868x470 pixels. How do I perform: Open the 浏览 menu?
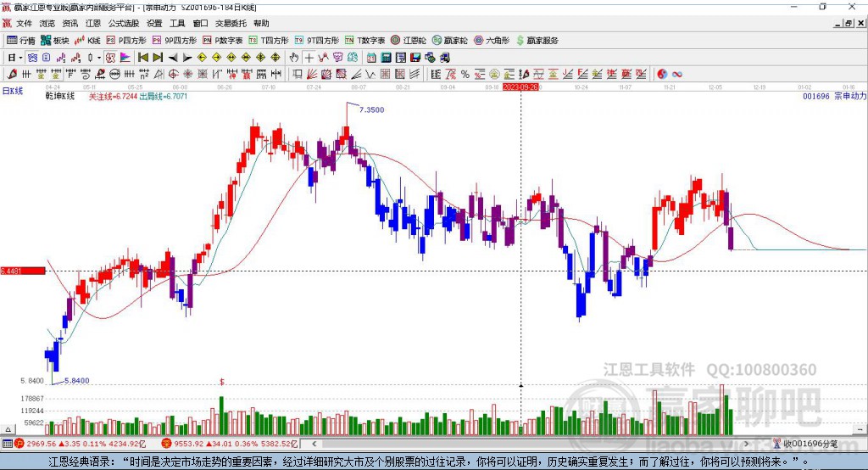point(47,23)
